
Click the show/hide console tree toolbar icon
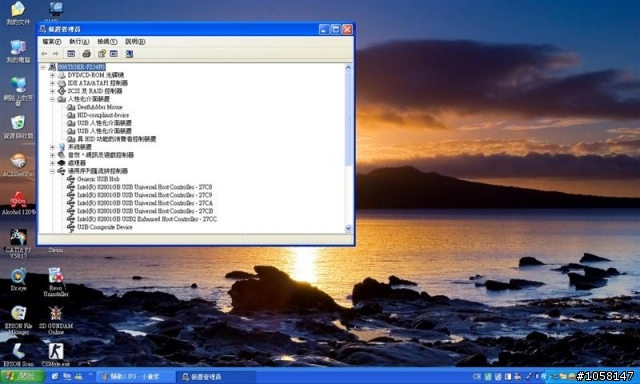(71, 54)
